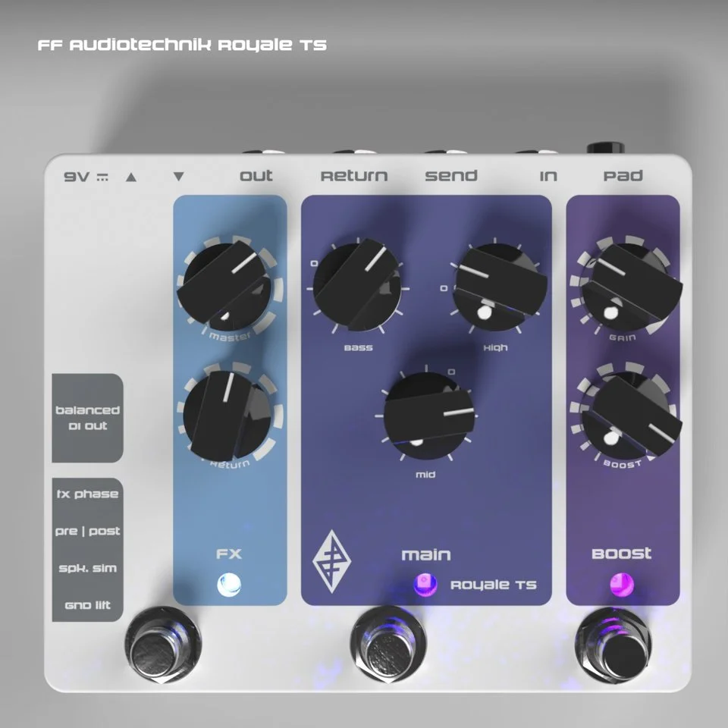Screen dimensions: 728x728
Task: Toggle the fx phase switch label
Action: [87, 494]
